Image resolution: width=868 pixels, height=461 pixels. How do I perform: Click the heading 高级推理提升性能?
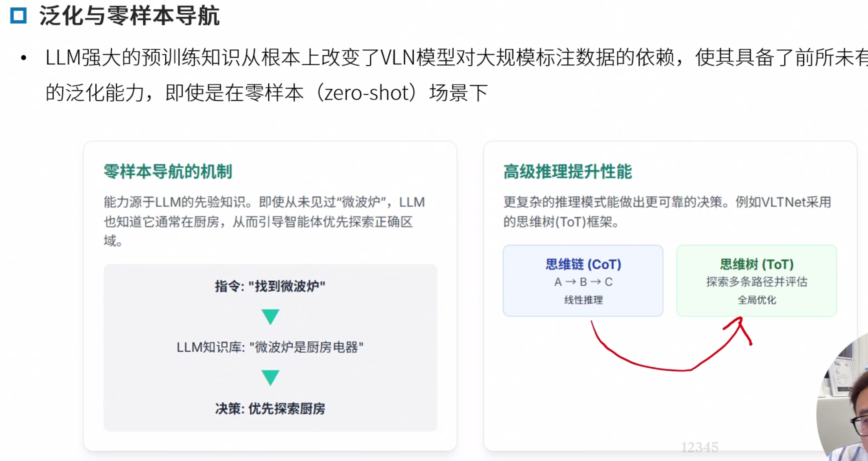tap(567, 172)
